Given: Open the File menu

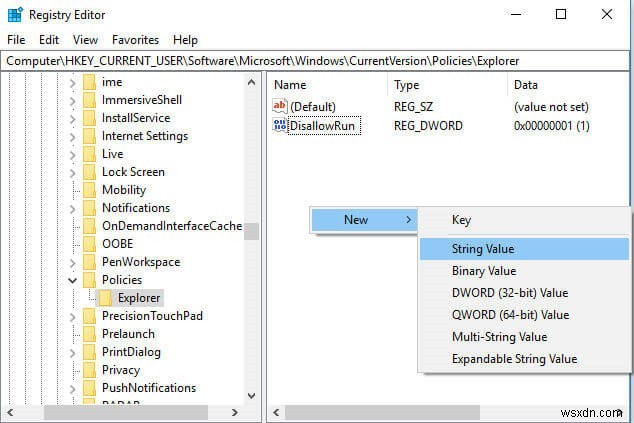Looking at the screenshot, I should tap(16, 40).
